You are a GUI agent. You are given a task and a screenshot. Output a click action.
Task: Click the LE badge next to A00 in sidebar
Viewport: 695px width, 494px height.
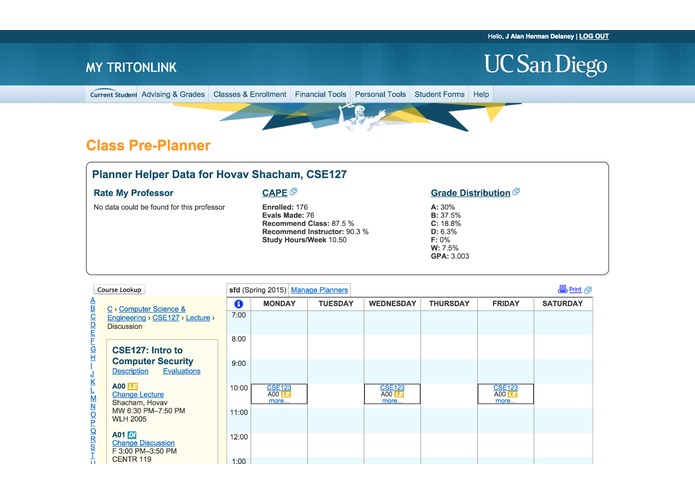pyautogui.click(x=133, y=386)
